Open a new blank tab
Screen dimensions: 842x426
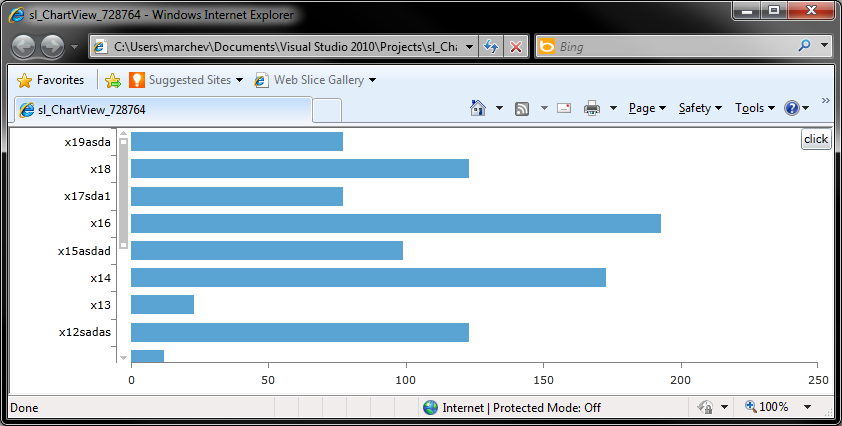[x=326, y=111]
